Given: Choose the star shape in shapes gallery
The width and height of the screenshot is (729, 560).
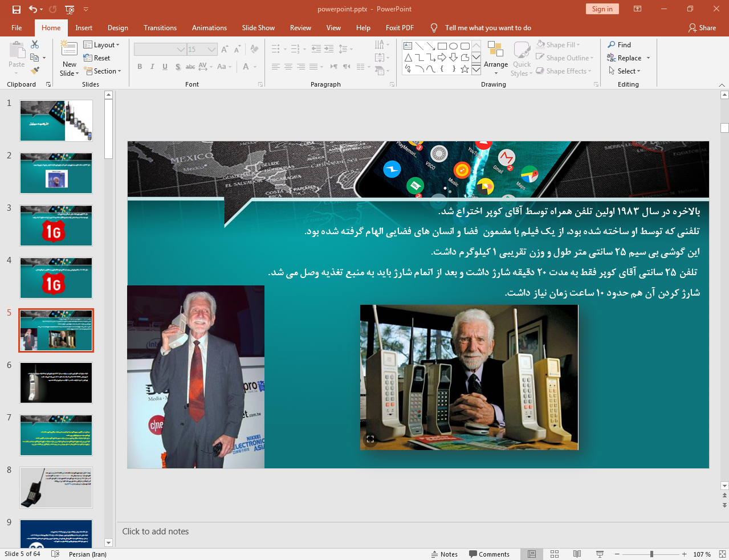Looking at the screenshot, I should coord(465,69).
